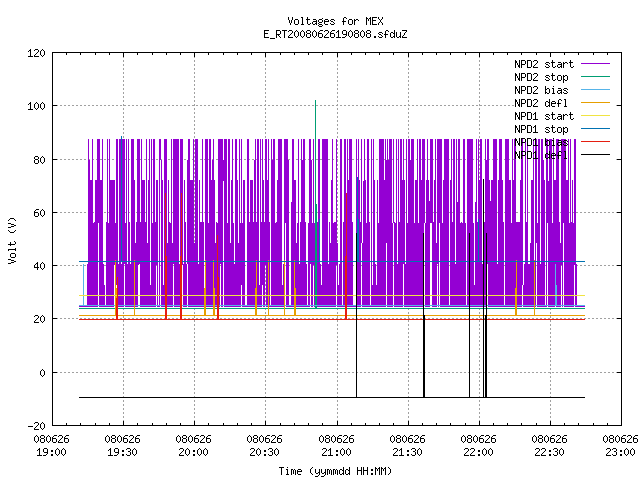Click the black NPD1 defl legend line sample

[596, 155]
